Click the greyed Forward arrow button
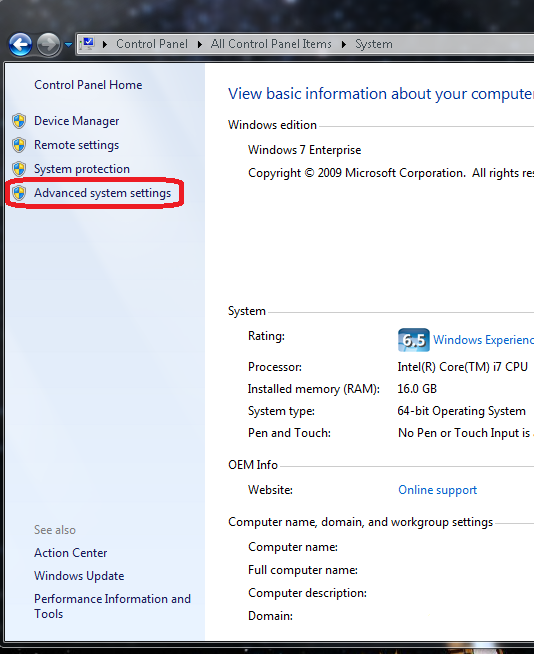The height and width of the screenshot is (654, 534). 48,44
